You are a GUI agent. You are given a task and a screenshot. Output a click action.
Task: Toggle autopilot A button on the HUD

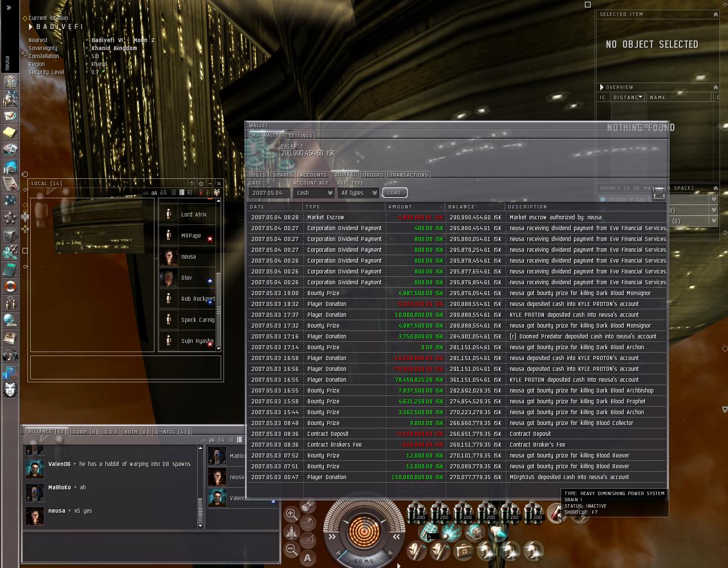[x=308, y=558]
